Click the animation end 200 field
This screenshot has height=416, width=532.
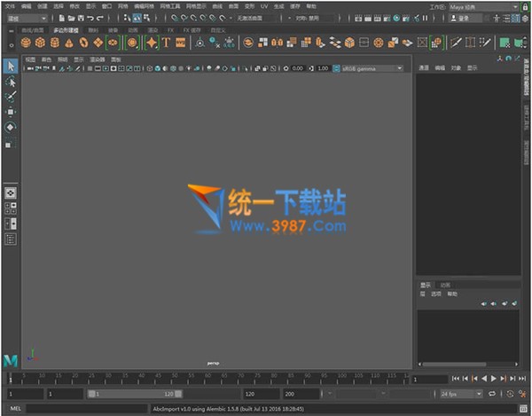(x=301, y=394)
